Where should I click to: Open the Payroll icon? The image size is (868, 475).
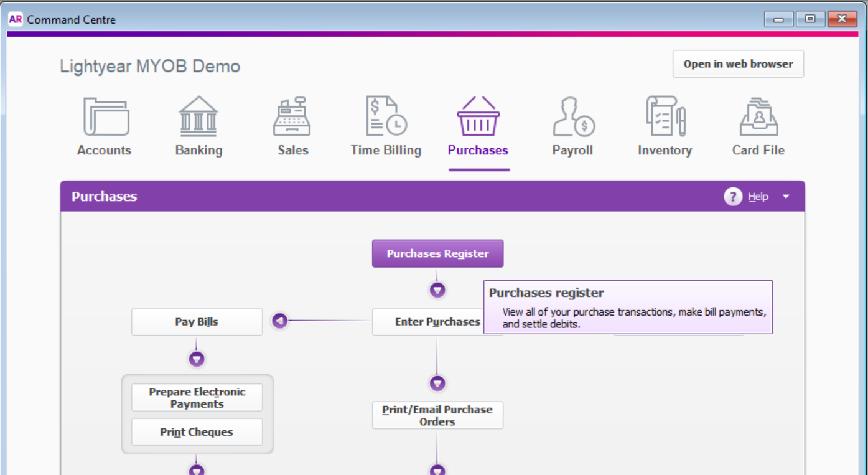click(x=572, y=117)
